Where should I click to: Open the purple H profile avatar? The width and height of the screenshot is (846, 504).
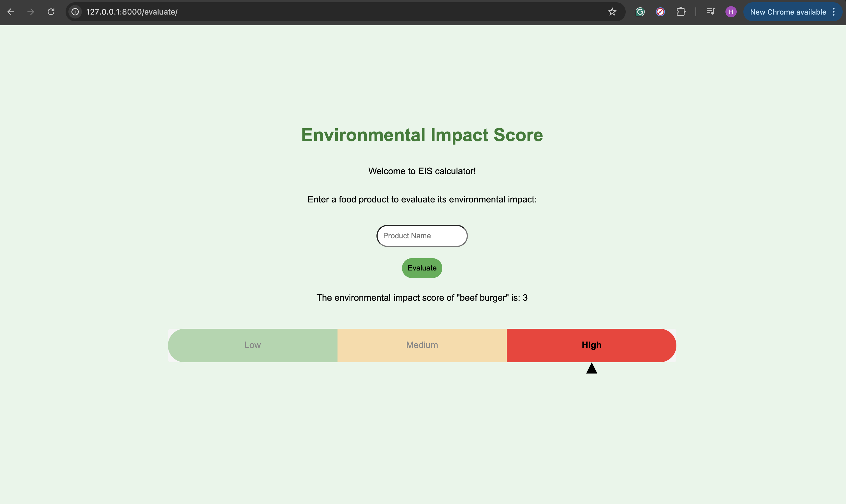[x=731, y=12]
